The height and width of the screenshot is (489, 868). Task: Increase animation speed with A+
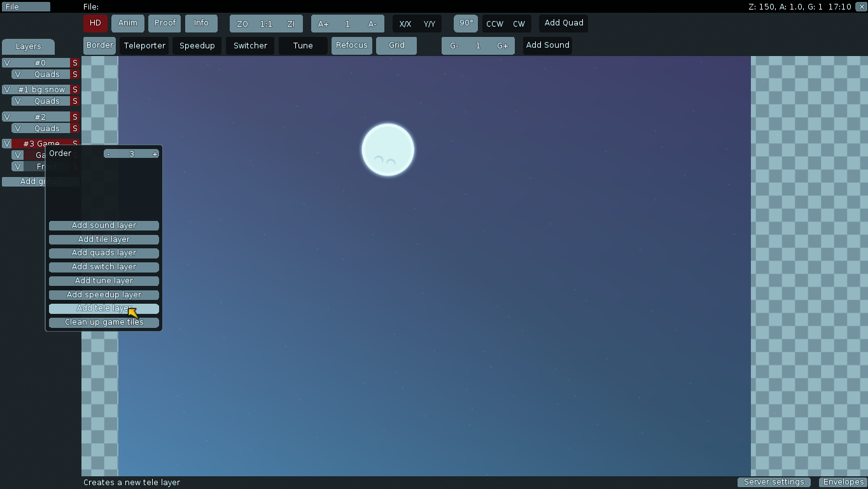tap(323, 24)
